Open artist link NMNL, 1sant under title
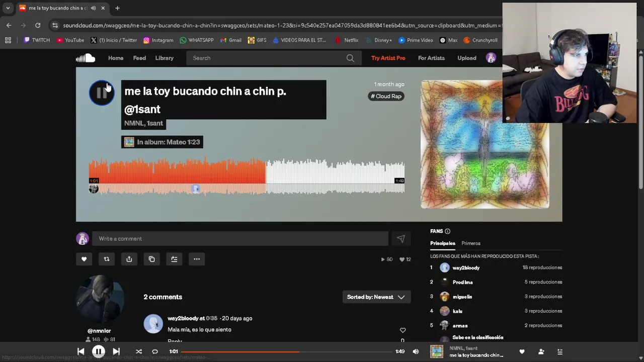The height and width of the screenshot is (362, 644). [143, 123]
